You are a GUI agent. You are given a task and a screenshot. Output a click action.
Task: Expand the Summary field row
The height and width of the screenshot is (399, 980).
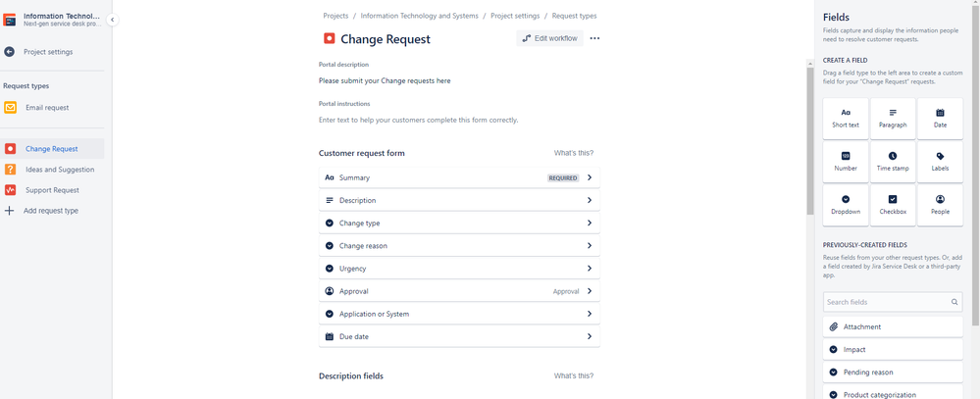click(x=459, y=178)
